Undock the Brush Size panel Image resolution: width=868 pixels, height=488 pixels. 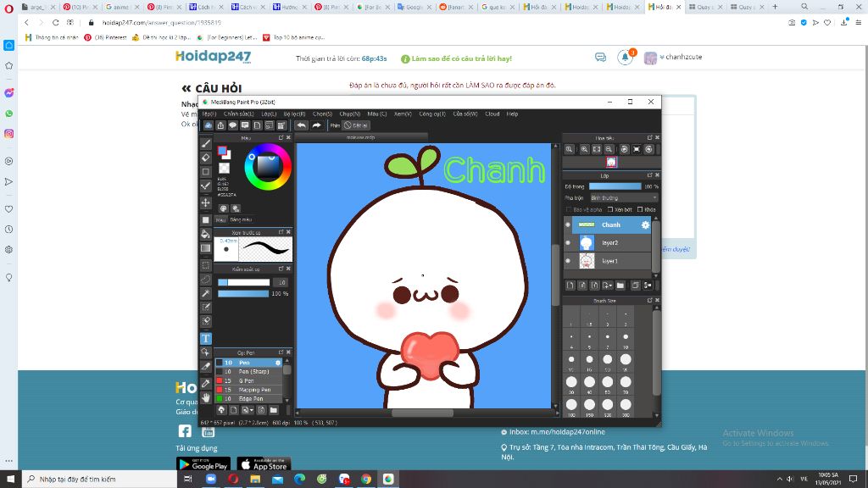650,301
